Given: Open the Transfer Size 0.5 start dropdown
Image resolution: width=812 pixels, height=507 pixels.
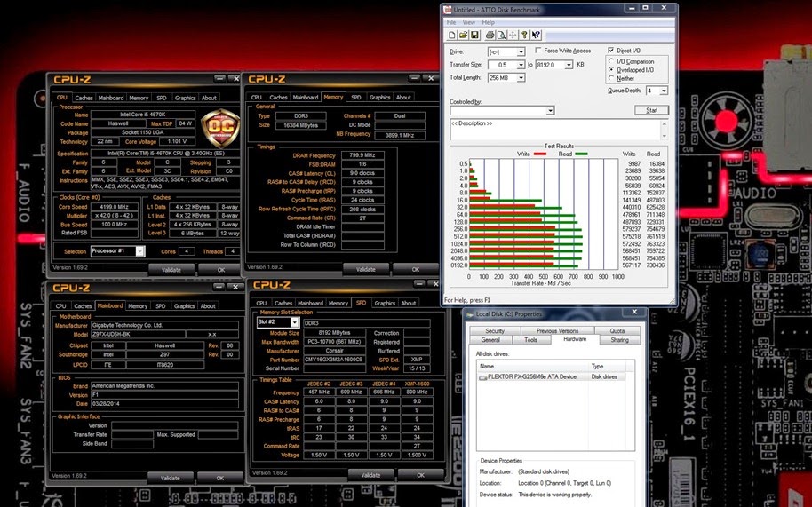Looking at the screenshot, I should pos(521,65).
